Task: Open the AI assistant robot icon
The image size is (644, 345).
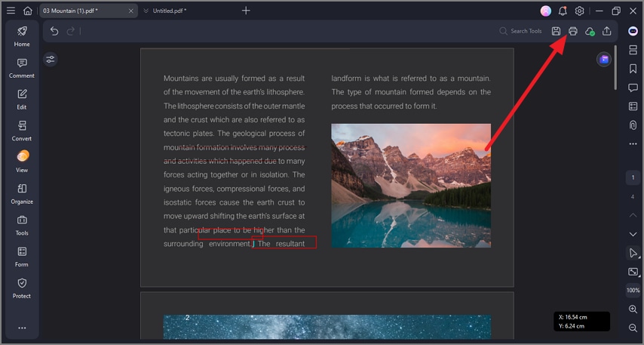Action: tap(633, 31)
